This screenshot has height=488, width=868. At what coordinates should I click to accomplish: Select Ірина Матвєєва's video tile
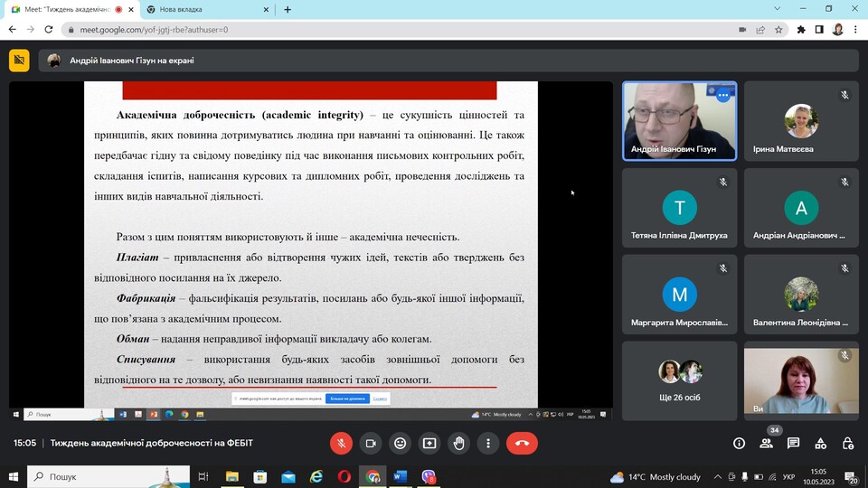[x=800, y=121]
